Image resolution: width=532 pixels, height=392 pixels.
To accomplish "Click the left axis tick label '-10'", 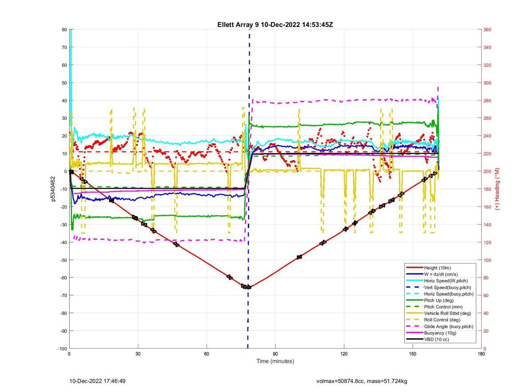I will point(63,189).
